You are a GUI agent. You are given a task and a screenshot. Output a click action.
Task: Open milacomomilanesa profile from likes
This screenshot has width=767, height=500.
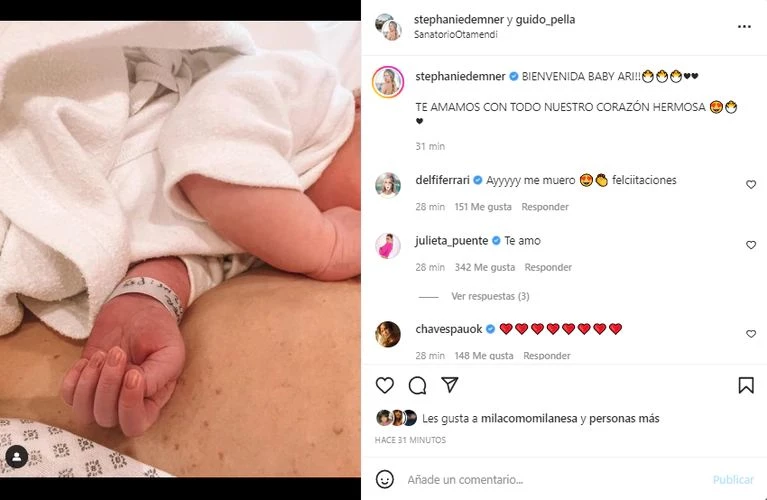[x=529, y=418]
